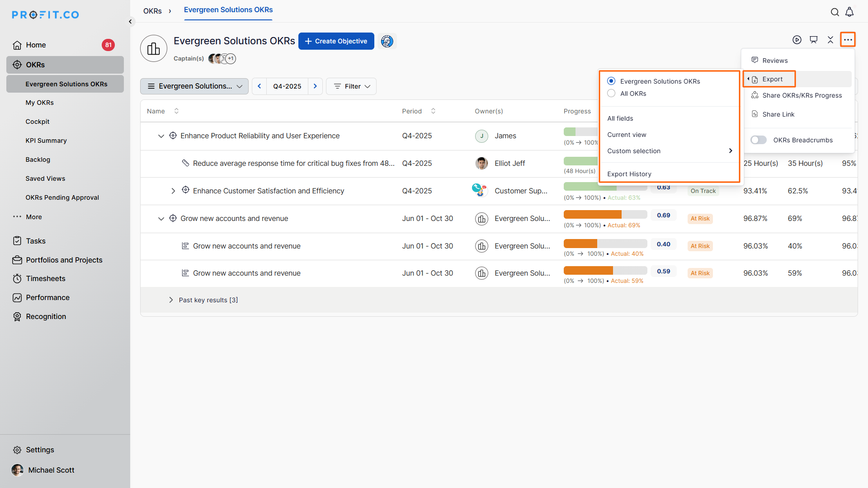Image resolution: width=868 pixels, height=488 pixels.
Task: Toggle the OKRs Breadcrumbs switch
Action: (x=759, y=140)
